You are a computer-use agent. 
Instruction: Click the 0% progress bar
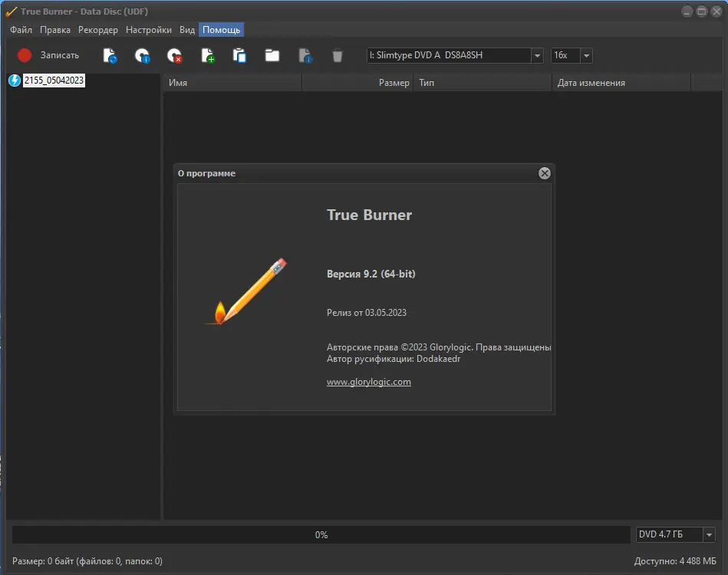tap(322, 534)
